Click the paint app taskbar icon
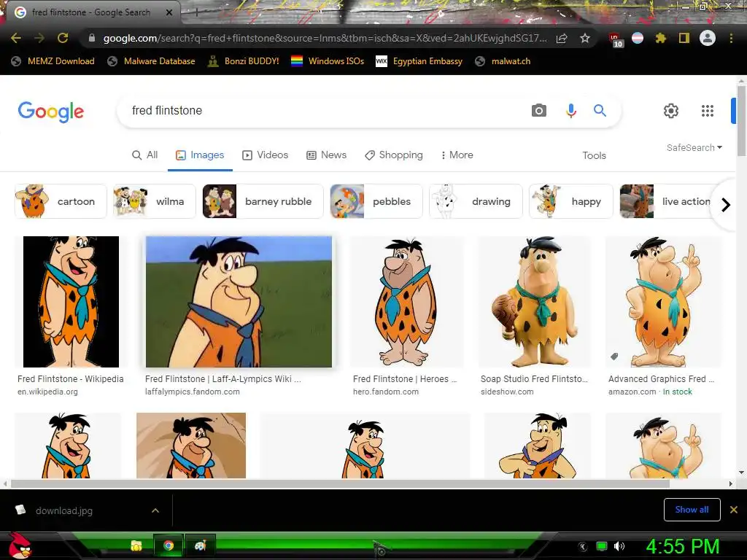This screenshot has width=747, height=560. tap(200, 545)
